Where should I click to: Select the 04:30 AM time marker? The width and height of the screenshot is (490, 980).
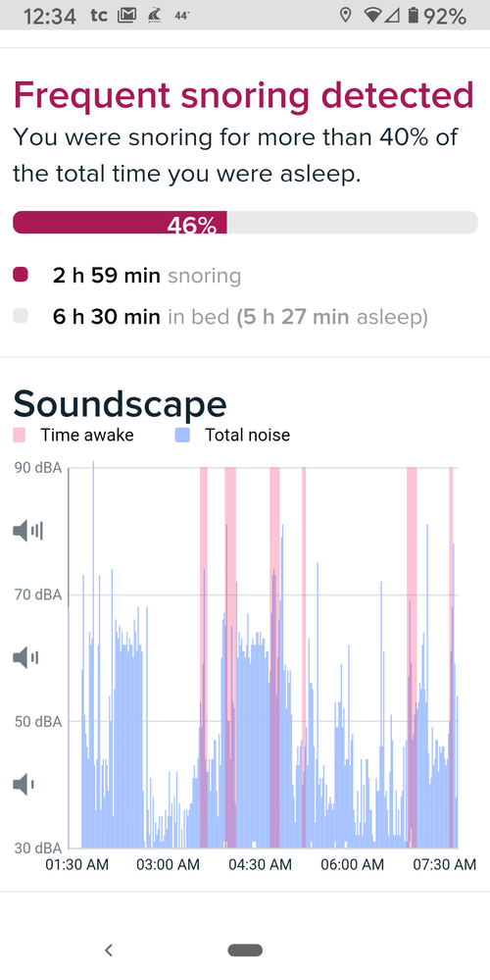259,865
